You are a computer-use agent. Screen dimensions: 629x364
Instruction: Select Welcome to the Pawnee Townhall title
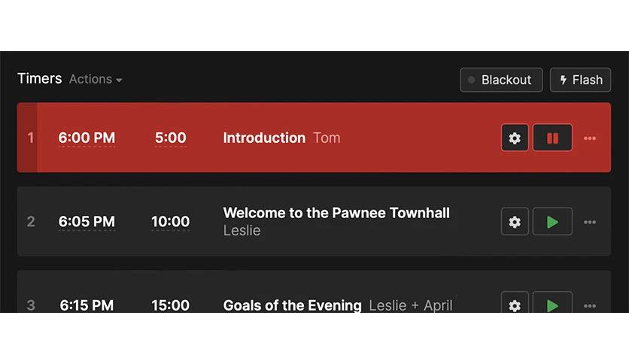click(x=336, y=213)
